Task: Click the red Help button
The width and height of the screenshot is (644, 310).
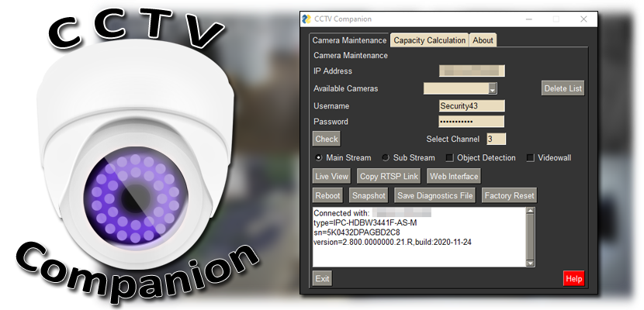Action: [x=573, y=279]
